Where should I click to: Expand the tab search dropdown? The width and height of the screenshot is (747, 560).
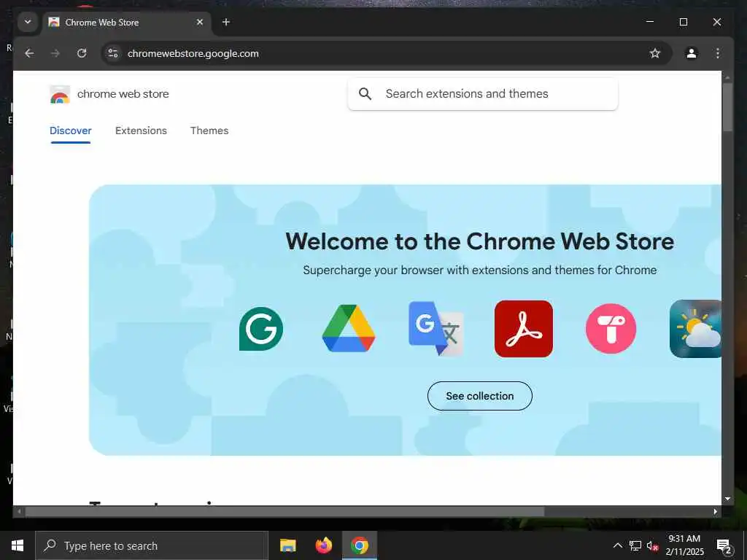[x=28, y=22]
